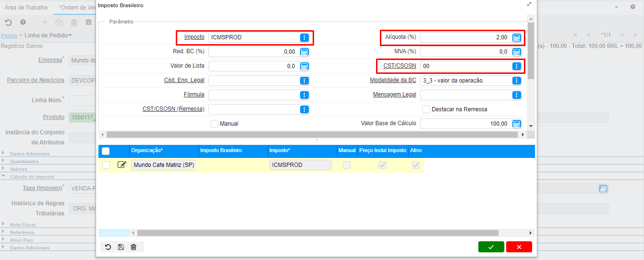Screen dimensions: 644x260
Task: Click the delete trash icon in dialog footer
Action: pos(134,247)
